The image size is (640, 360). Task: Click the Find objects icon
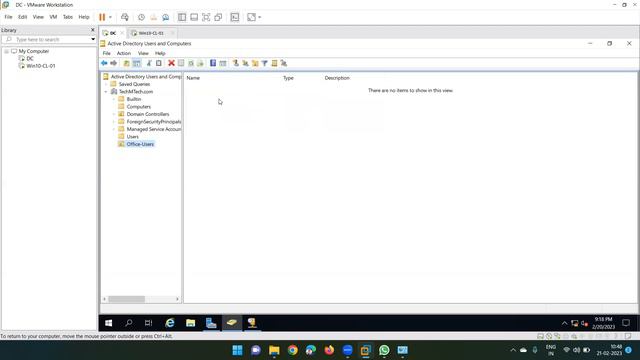tap(274, 63)
